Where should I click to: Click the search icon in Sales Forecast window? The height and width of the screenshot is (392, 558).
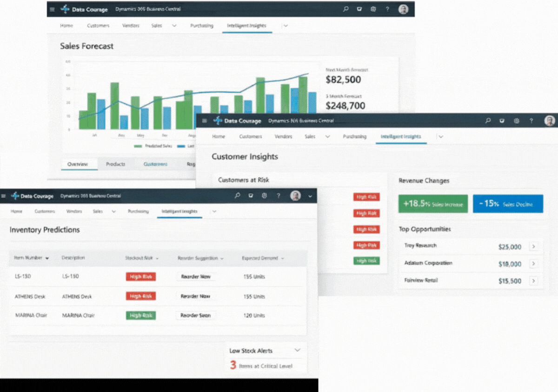coord(345,9)
